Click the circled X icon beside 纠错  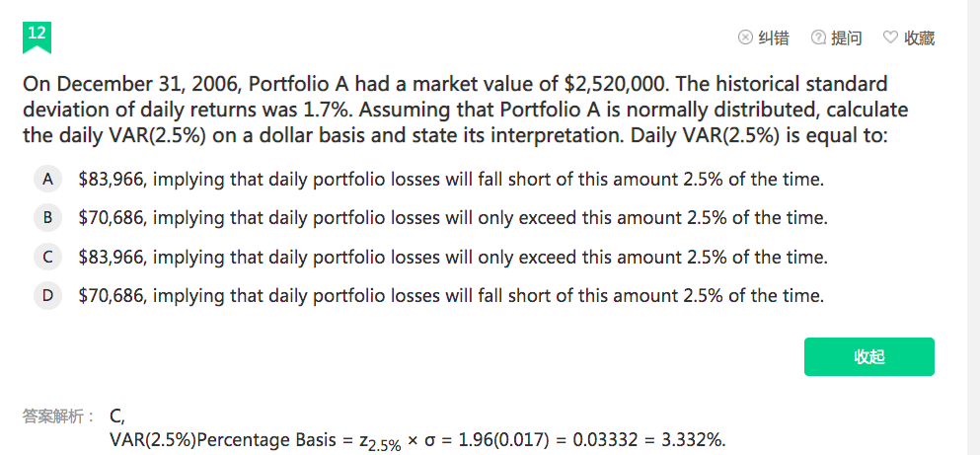(x=745, y=38)
